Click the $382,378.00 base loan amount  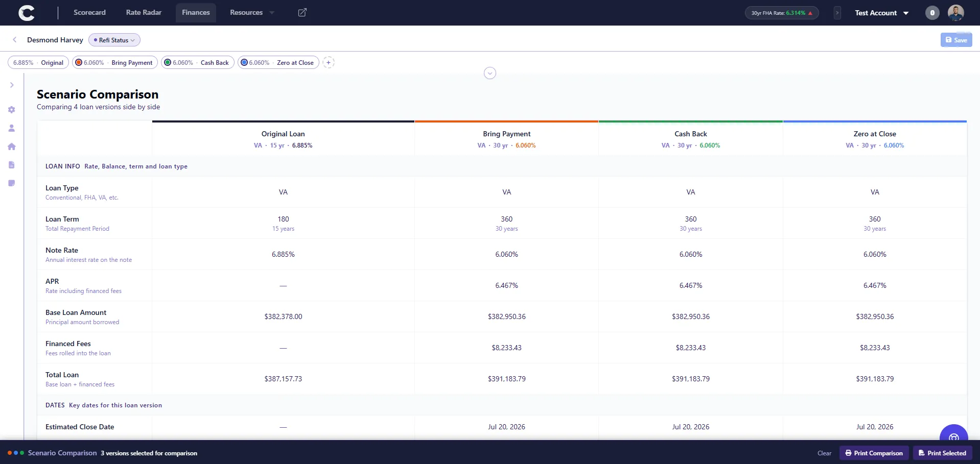(283, 316)
